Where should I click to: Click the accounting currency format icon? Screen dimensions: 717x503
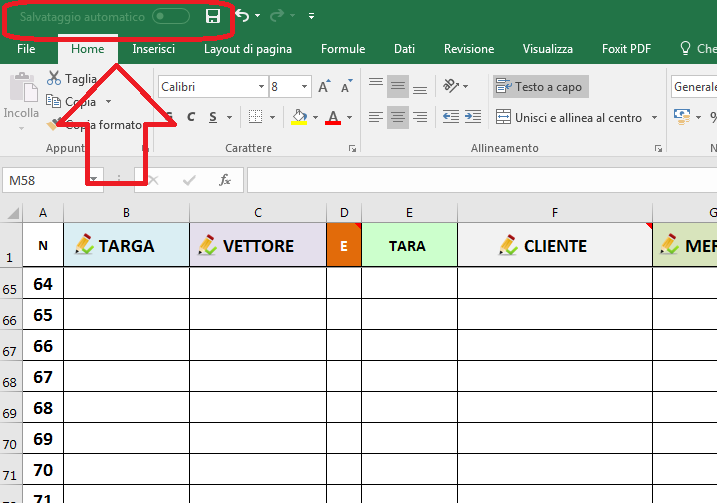coord(682,117)
